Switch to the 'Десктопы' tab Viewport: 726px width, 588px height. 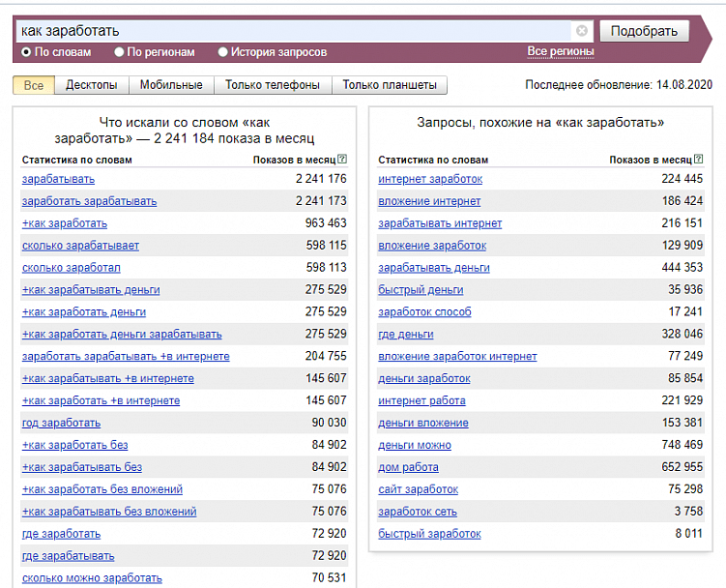coord(92,85)
